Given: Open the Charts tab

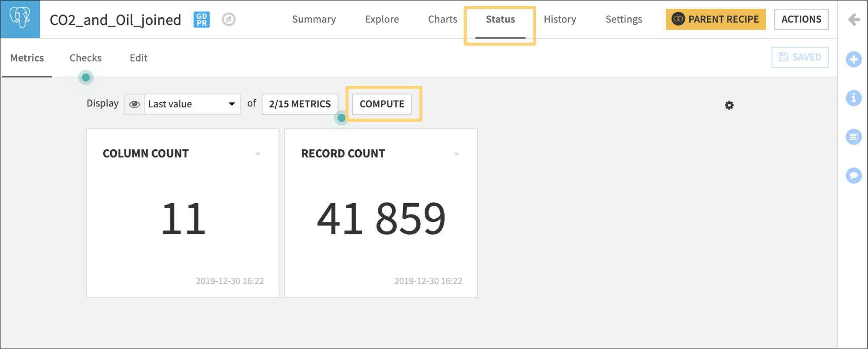Looking at the screenshot, I should tap(442, 20).
